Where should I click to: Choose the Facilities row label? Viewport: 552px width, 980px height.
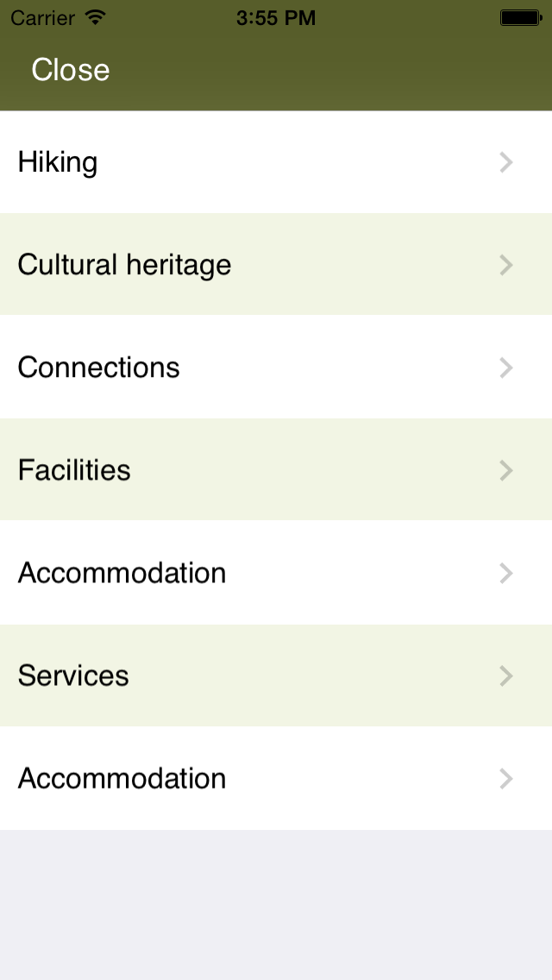coord(74,470)
